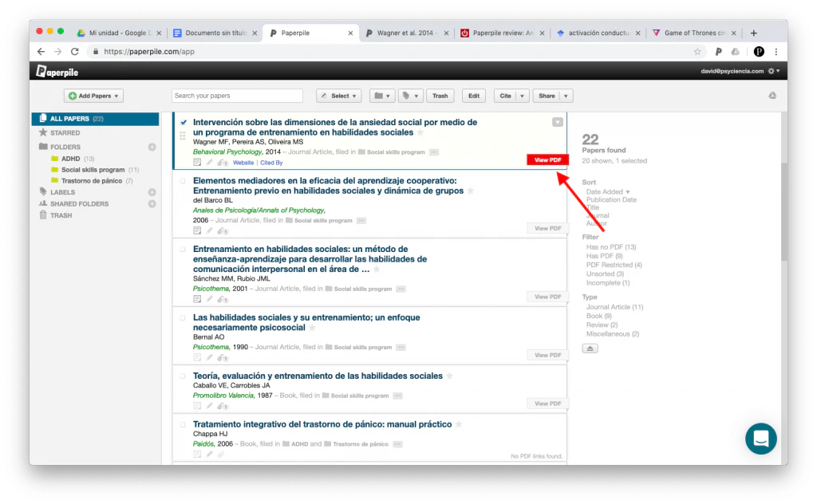Add a shared folder with plus icon

(152, 203)
